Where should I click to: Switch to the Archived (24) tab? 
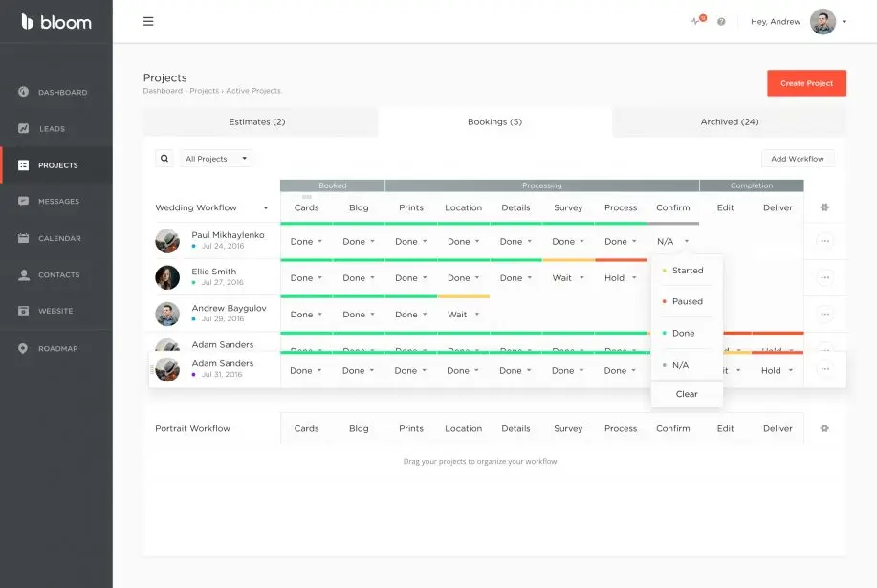click(730, 121)
